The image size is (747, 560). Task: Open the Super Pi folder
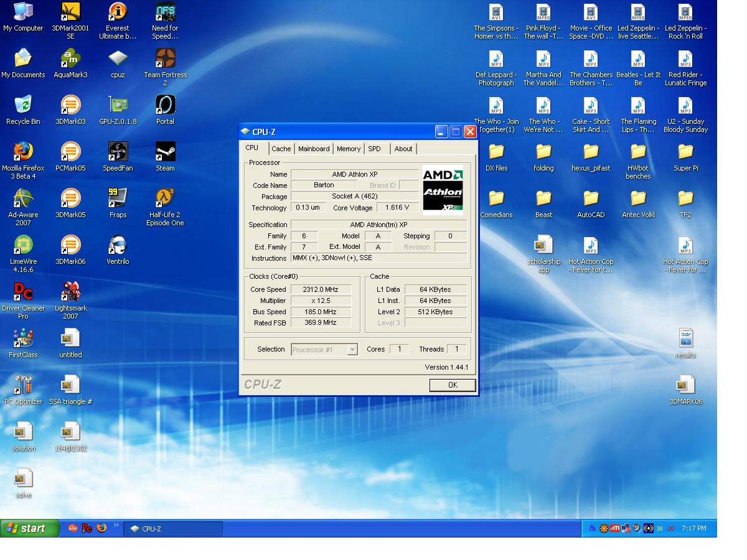685,157
